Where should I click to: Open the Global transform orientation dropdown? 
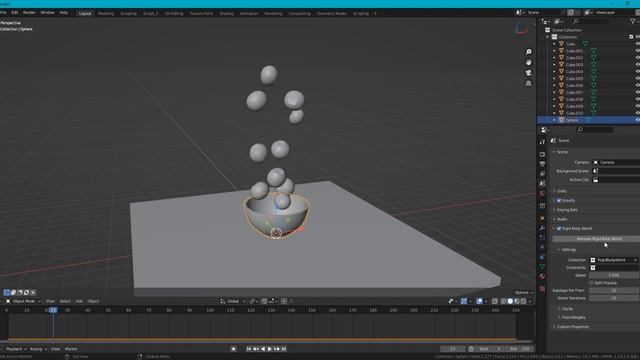(x=233, y=301)
